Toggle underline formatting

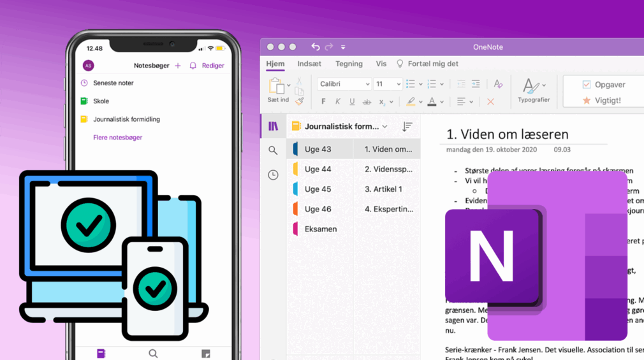point(352,101)
